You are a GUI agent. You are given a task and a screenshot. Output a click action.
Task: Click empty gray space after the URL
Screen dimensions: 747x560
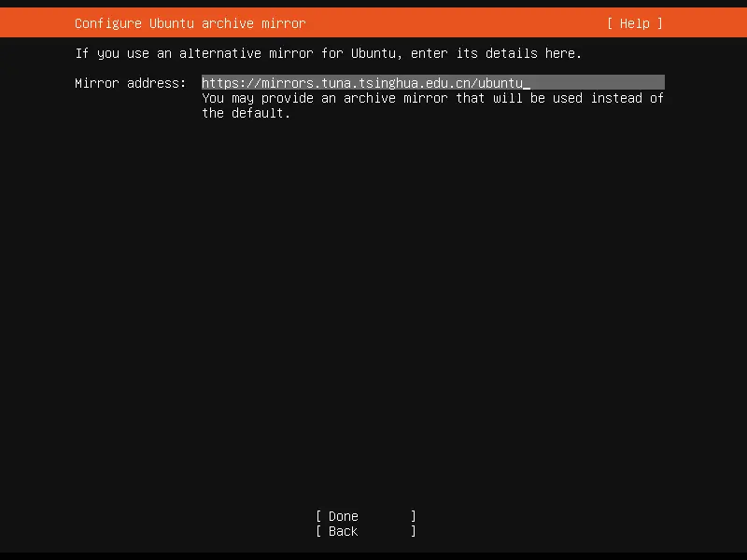[598, 83]
